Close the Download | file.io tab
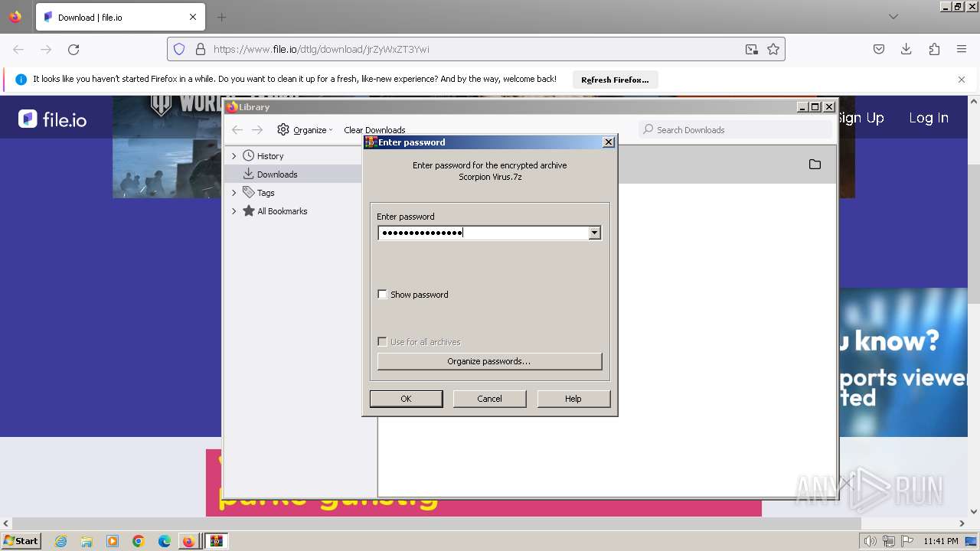This screenshot has width=980, height=551. coord(193,17)
